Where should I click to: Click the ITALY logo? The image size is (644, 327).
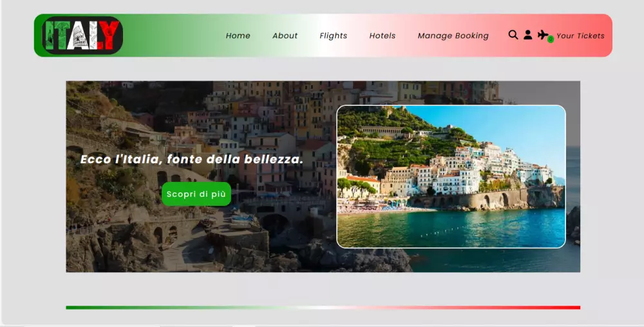coord(82,35)
